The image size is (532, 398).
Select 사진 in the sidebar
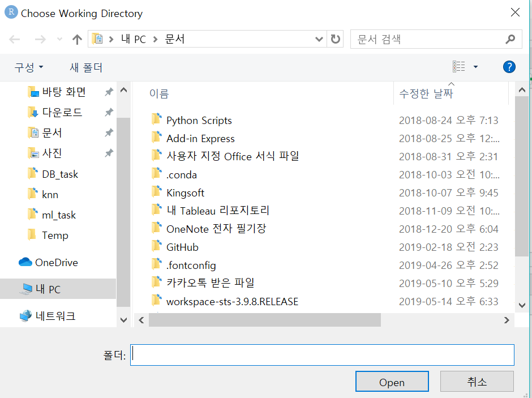[x=45, y=153]
